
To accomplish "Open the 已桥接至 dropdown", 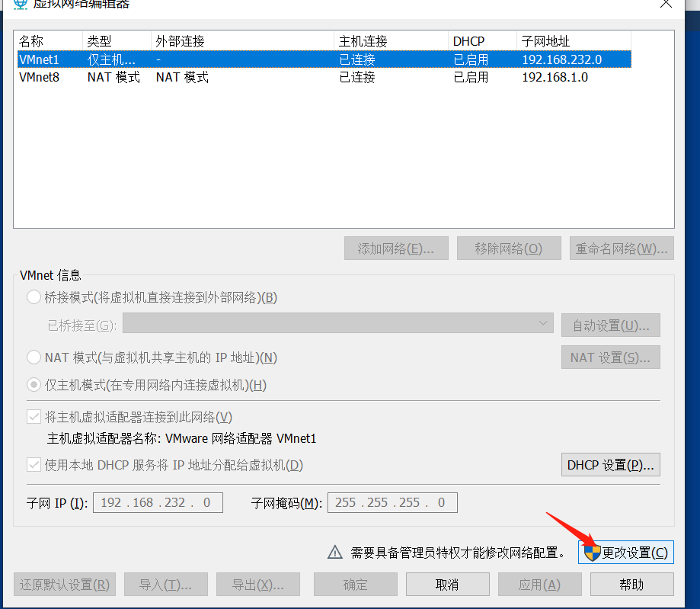I will click(338, 323).
